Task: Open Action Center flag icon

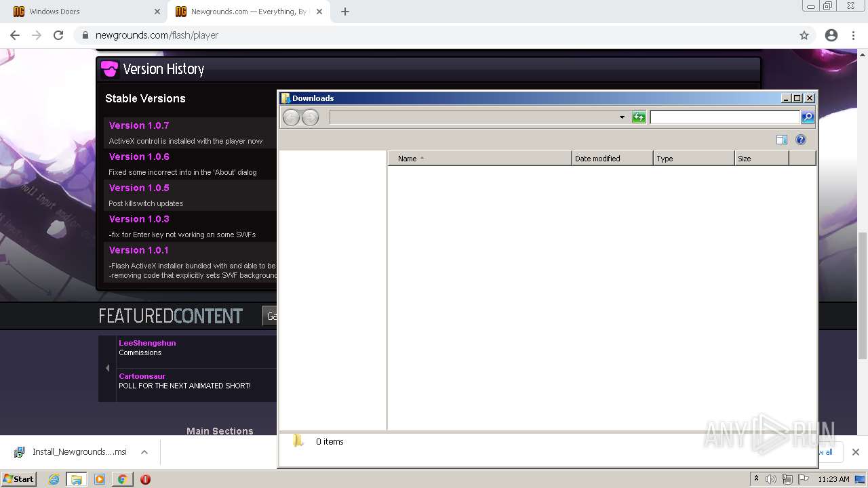Action: click(804, 479)
